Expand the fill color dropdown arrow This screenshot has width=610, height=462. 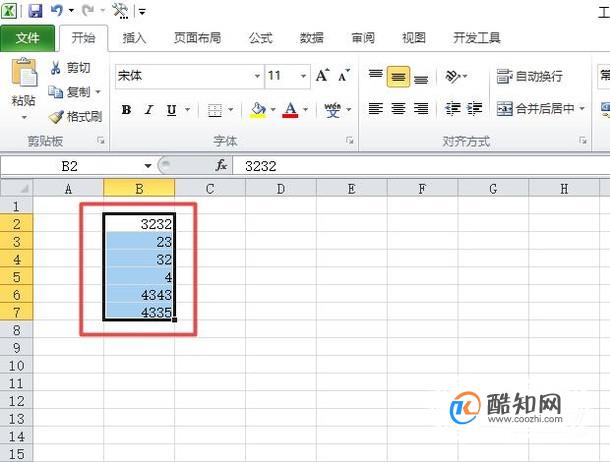point(273,110)
